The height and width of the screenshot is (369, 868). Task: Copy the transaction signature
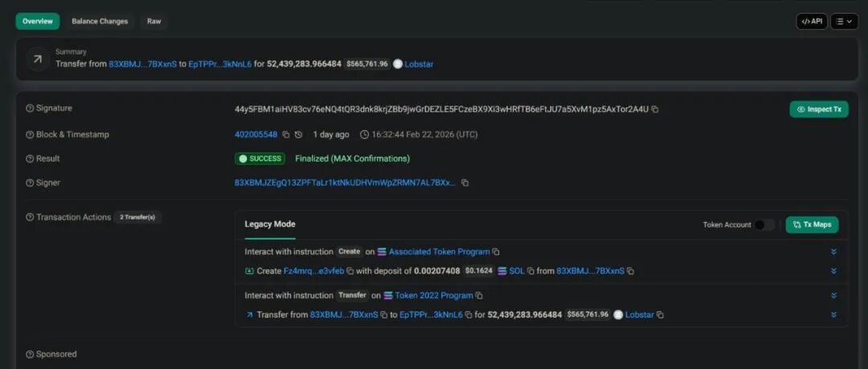coord(655,109)
